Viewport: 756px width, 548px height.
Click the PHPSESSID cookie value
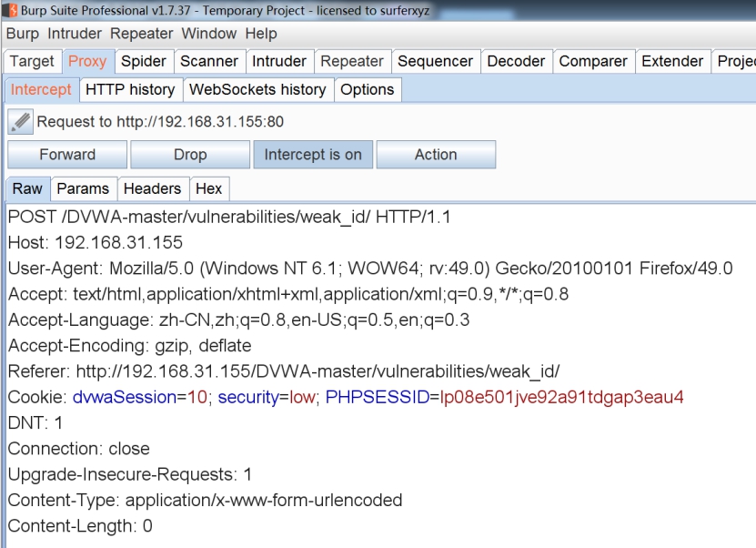point(561,397)
